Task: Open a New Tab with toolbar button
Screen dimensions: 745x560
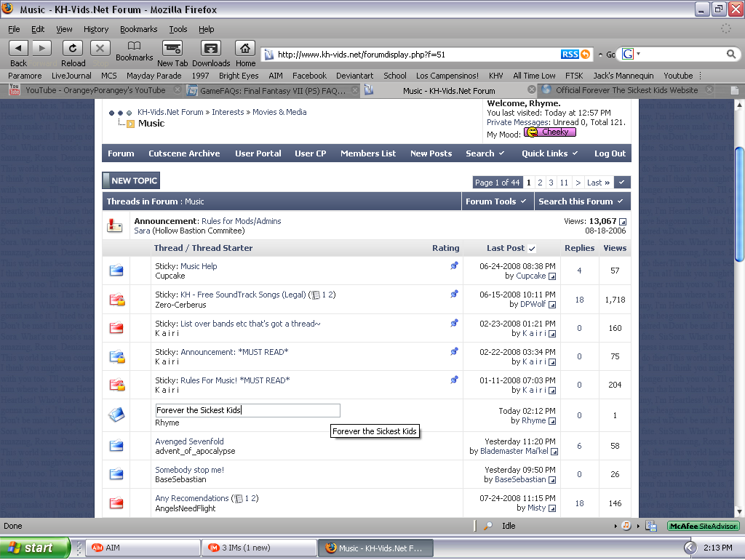Action: (x=172, y=48)
